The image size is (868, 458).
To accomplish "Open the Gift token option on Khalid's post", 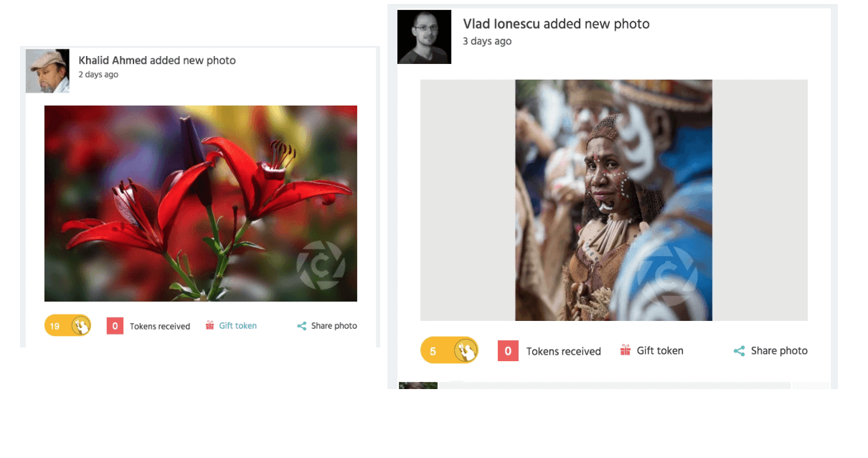I will coord(237,325).
